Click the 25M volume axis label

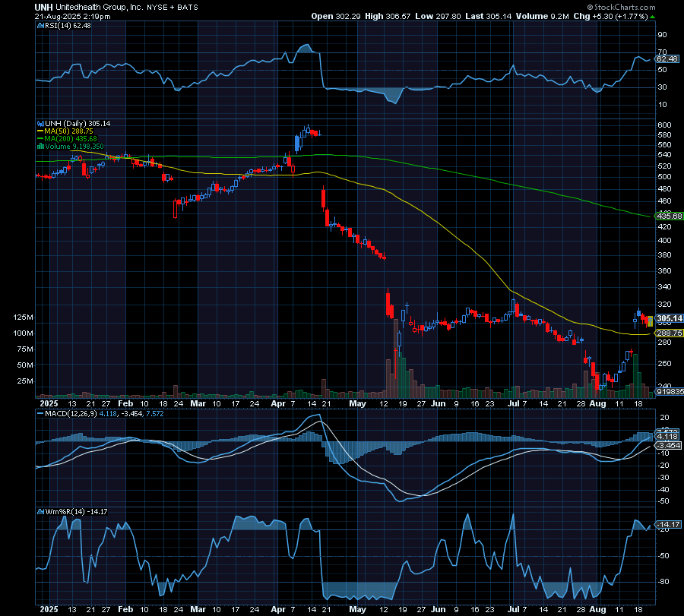click(25, 381)
